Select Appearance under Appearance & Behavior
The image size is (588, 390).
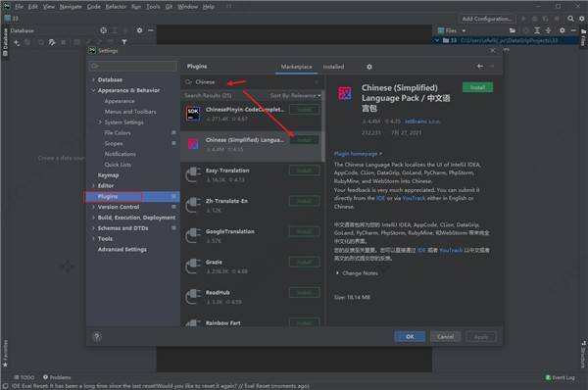[120, 101]
